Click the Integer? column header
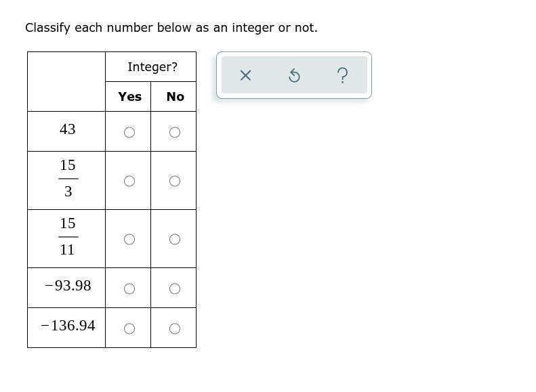Screen dimensions: 536x392 [152, 67]
